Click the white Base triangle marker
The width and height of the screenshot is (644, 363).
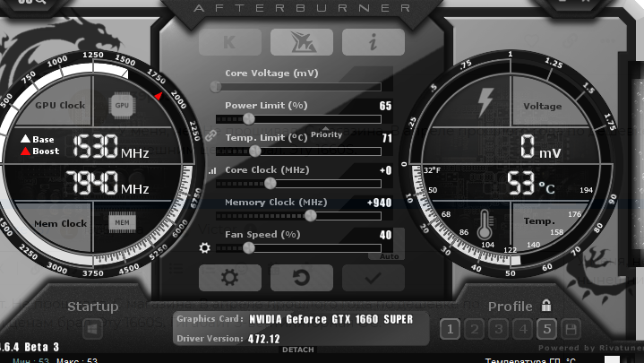pos(25,139)
